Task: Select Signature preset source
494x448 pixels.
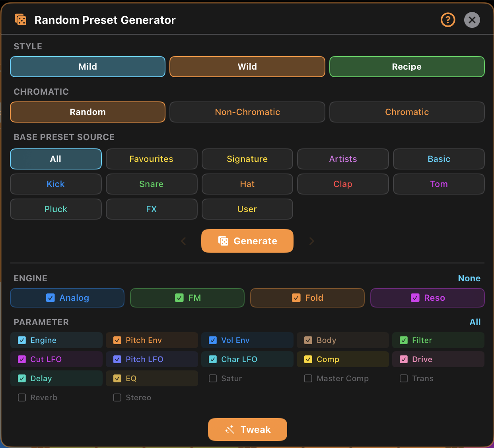Action: [247, 159]
